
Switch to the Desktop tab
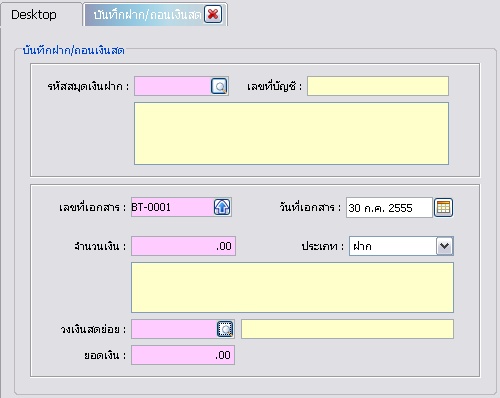[34, 15]
